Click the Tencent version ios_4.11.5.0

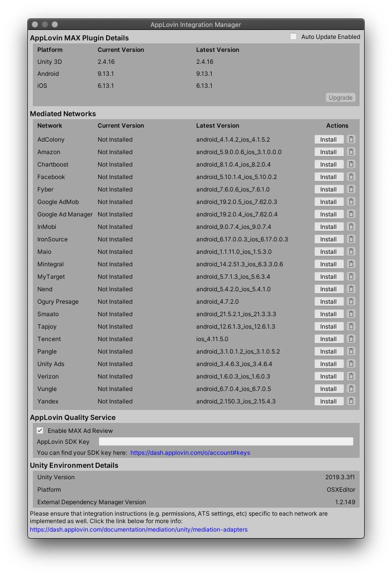coord(212,339)
